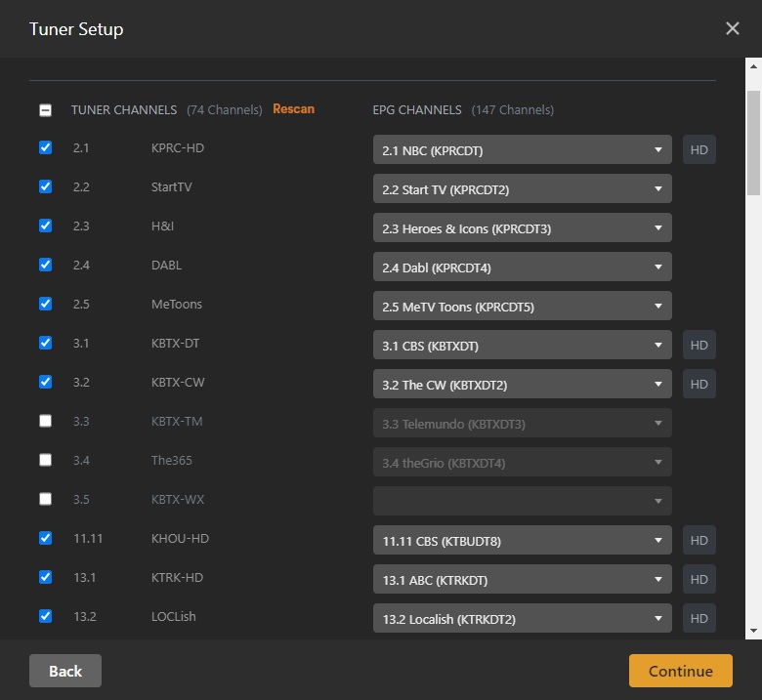Click the scrollbar up arrow
762x700 pixels.
click(x=753, y=66)
